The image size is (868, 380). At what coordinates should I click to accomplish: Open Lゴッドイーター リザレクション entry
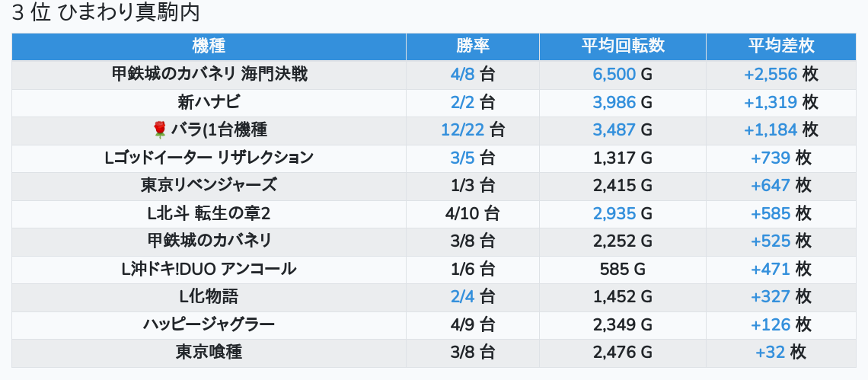click(x=209, y=158)
